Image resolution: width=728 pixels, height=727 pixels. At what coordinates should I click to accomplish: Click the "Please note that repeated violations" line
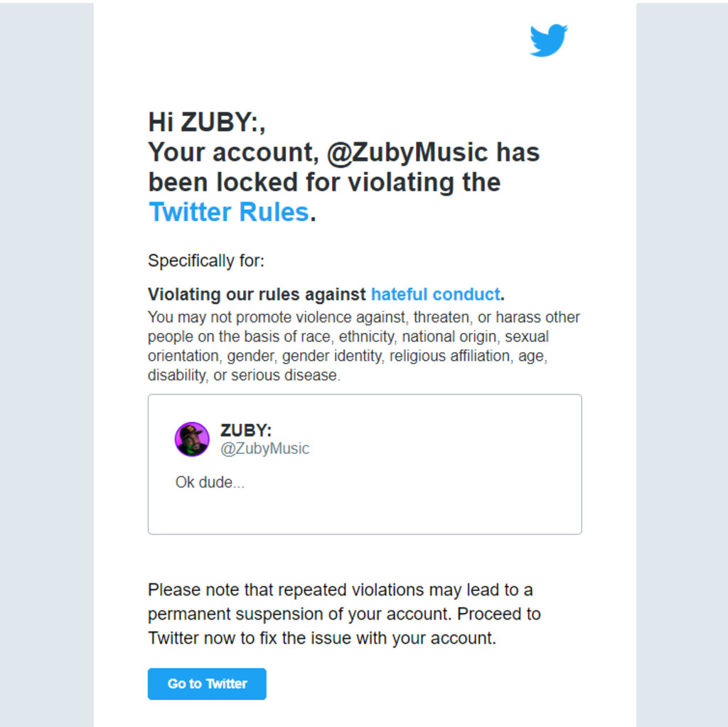(x=340, y=590)
